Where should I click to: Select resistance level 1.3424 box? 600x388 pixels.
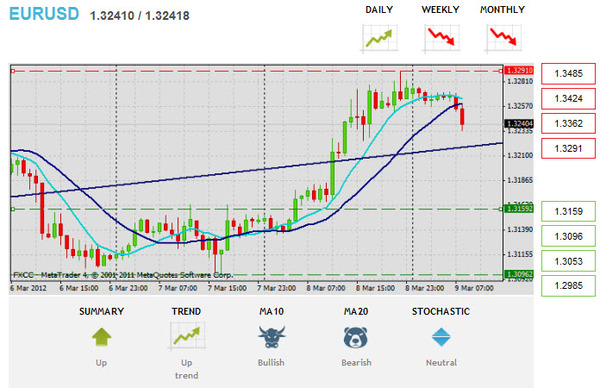coord(568,99)
